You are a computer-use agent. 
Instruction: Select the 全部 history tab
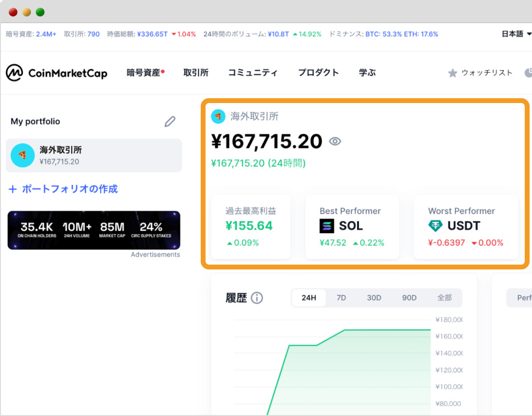click(444, 298)
